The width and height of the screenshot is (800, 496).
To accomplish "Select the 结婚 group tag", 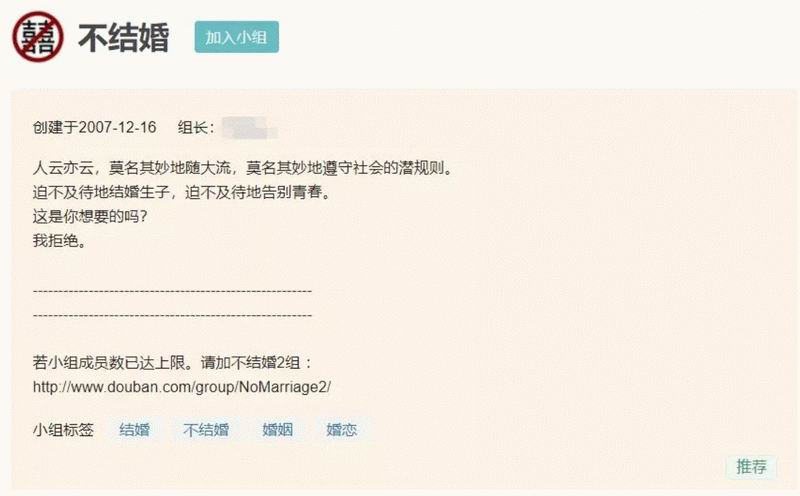I will (x=134, y=430).
